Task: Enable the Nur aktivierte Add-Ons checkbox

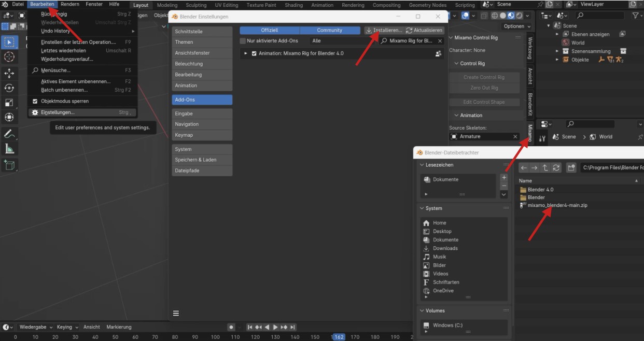Action: pos(243,41)
